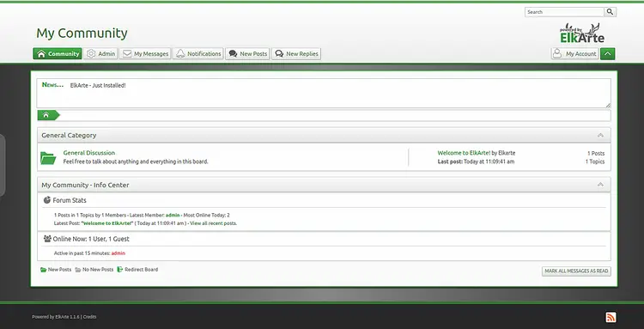
Task: Open the General Discussion board
Action: coord(89,153)
